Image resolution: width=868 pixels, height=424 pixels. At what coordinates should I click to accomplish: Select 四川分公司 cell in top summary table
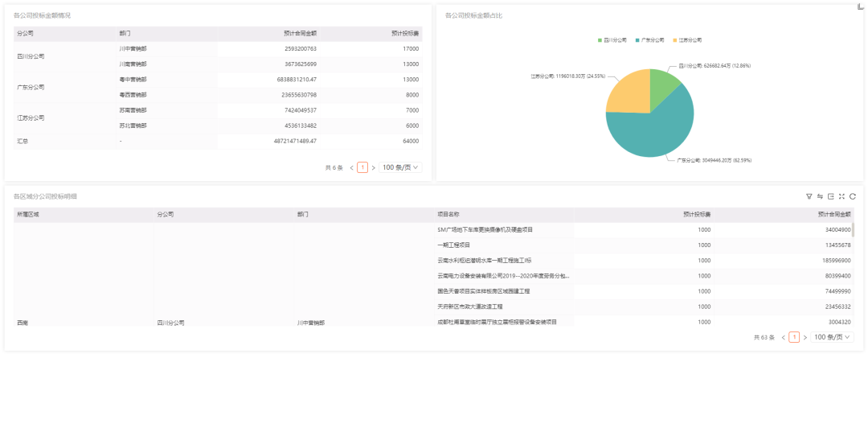64,56
